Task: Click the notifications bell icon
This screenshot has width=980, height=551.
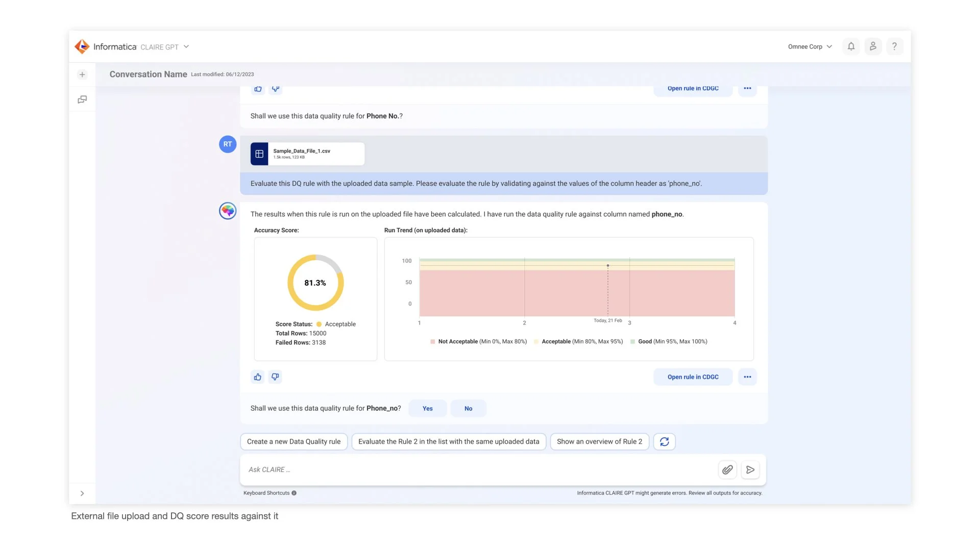Action: 851,46
